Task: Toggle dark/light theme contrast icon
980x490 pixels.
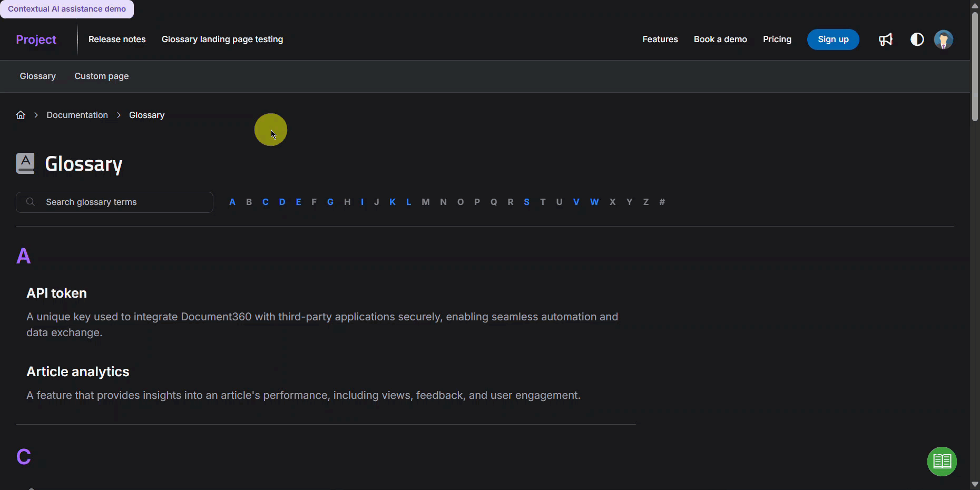Action: click(917, 40)
